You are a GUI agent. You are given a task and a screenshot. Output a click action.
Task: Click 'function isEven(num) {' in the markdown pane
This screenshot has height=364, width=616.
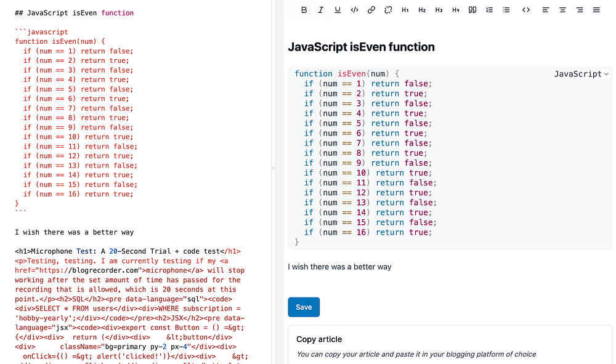pos(60,41)
